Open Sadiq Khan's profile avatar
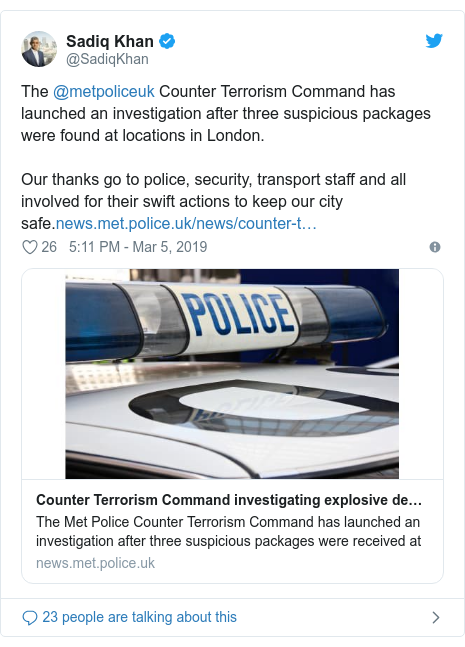 (39, 49)
